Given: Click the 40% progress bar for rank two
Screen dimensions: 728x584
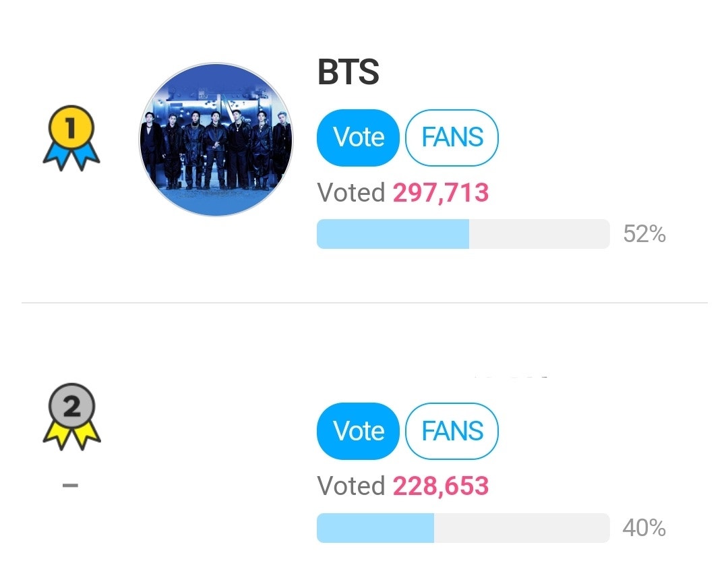Looking at the screenshot, I should (462, 529).
